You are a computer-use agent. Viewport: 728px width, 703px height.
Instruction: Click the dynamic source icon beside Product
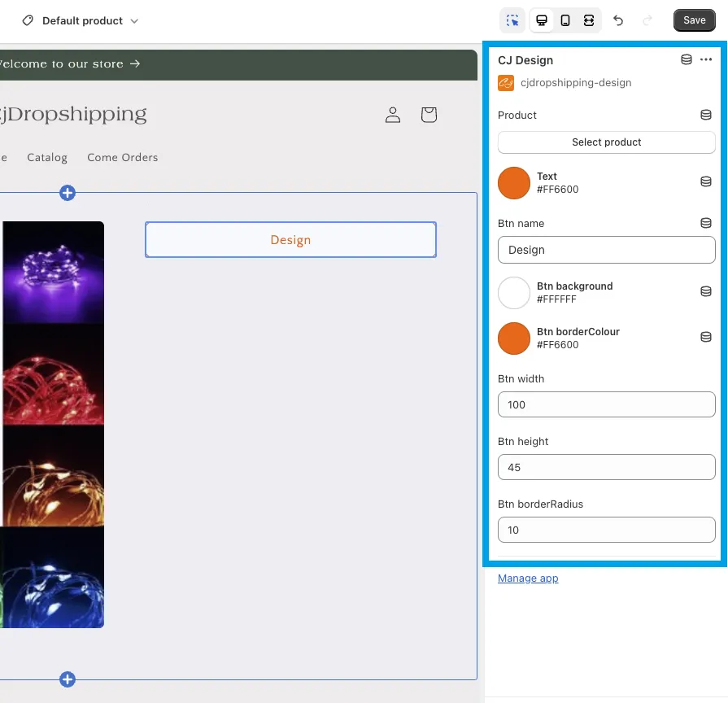(706, 116)
